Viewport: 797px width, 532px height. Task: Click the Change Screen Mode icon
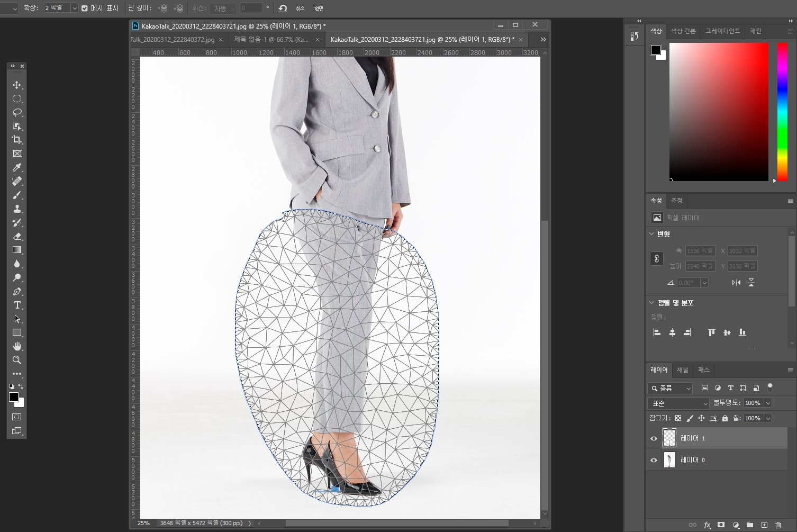17,431
